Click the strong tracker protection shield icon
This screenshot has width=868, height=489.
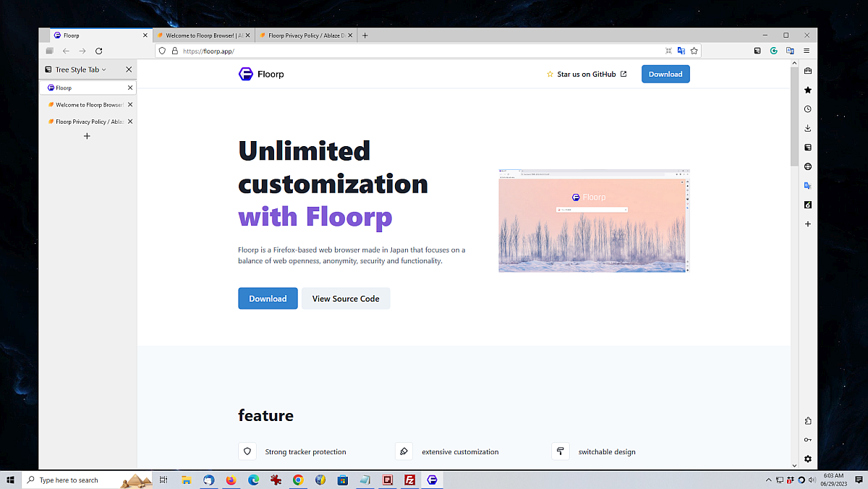247,451
